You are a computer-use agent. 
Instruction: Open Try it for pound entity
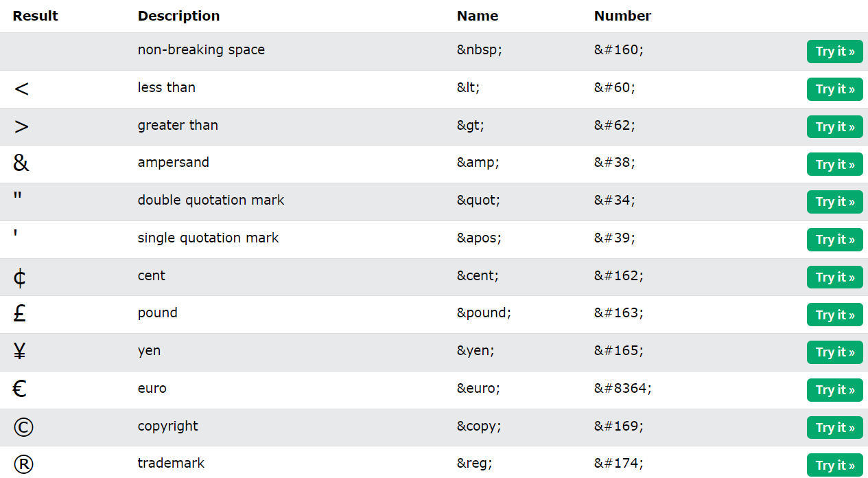(x=834, y=315)
